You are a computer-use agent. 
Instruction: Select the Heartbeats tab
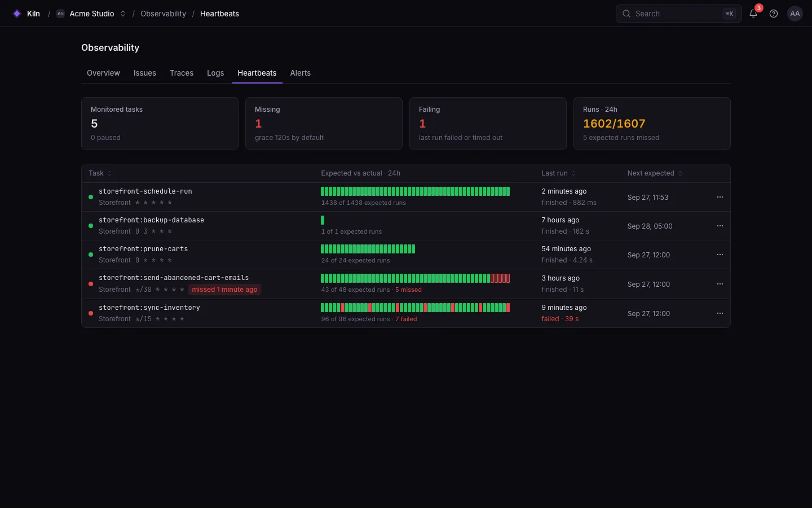click(x=257, y=73)
